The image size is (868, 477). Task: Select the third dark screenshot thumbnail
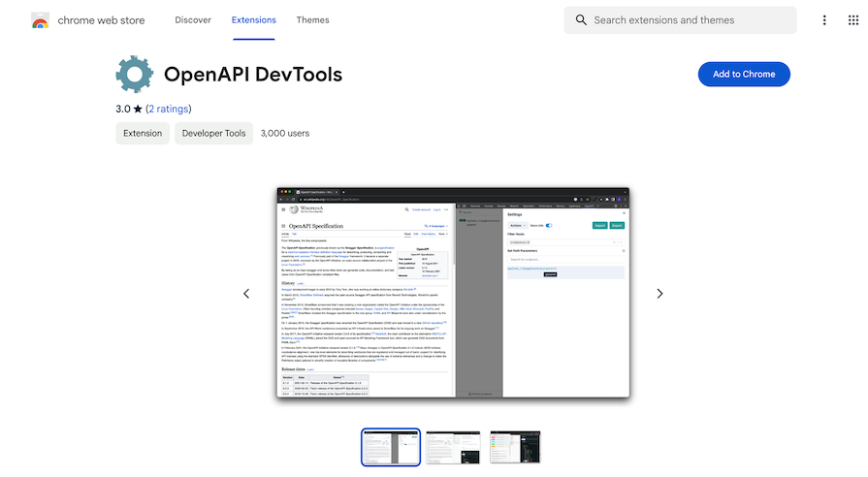coord(515,447)
